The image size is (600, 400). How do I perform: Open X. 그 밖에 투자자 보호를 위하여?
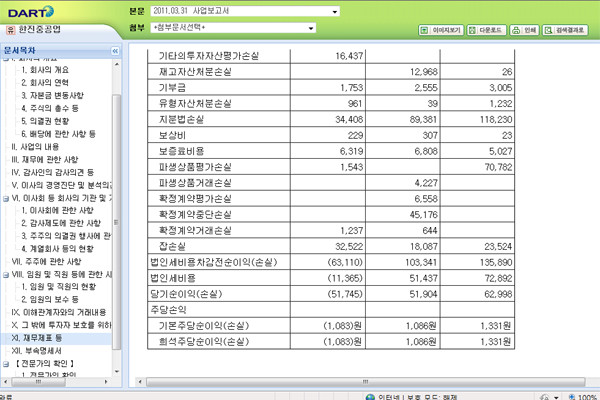[x=61, y=325]
